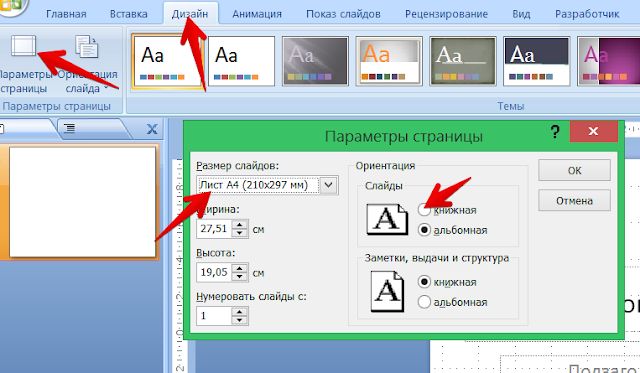This screenshot has height=373, width=640.
Task: Close the slides pane with X
Action: tap(152, 129)
